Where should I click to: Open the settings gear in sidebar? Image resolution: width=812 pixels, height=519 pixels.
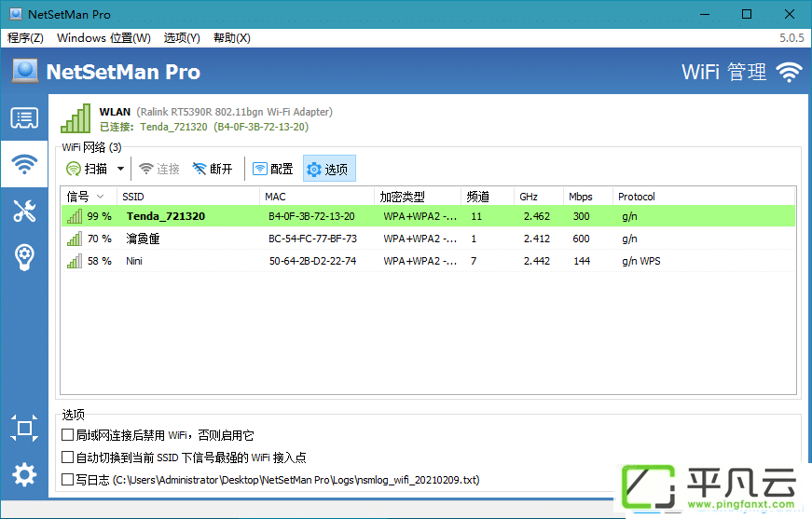coord(24,474)
